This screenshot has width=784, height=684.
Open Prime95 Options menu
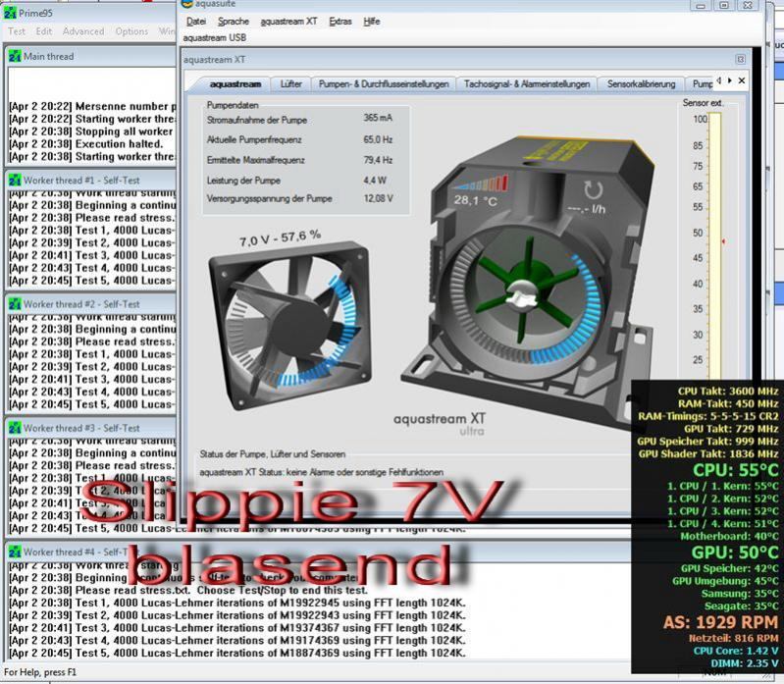tap(131, 31)
